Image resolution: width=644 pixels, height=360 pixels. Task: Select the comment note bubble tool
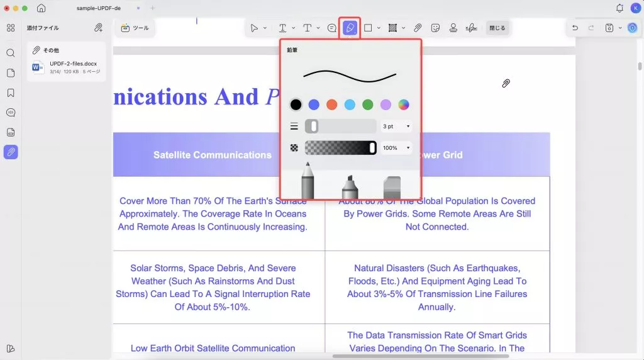332,28
